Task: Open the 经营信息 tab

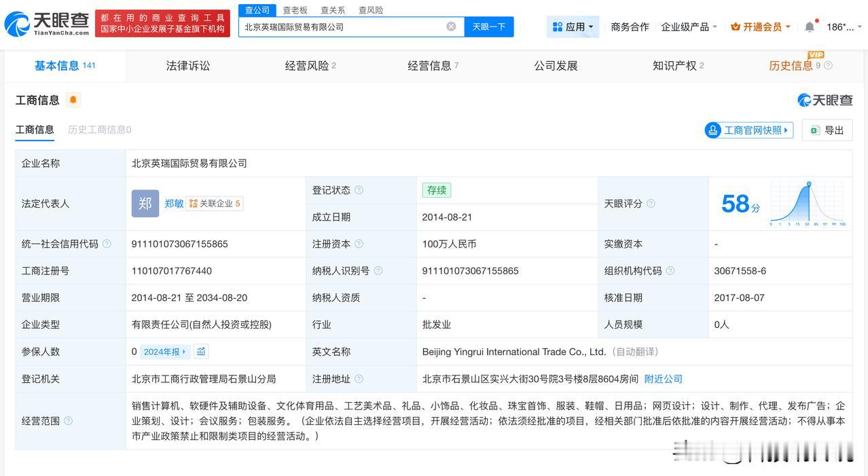Action: pyautogui.click(x=433, y=66)
